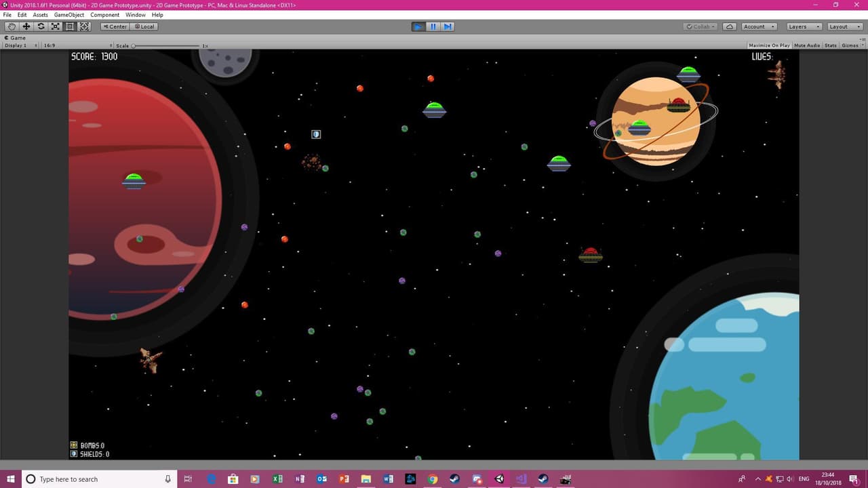Select the Rect transform tool
Viewport: 868px width, 488px height.
pos(70,26)
